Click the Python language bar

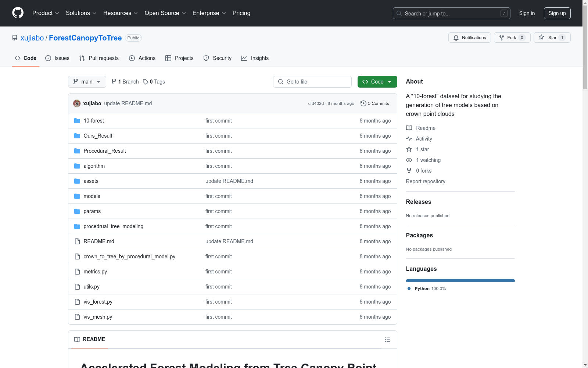pyautogui.click(x=460, y=281)
